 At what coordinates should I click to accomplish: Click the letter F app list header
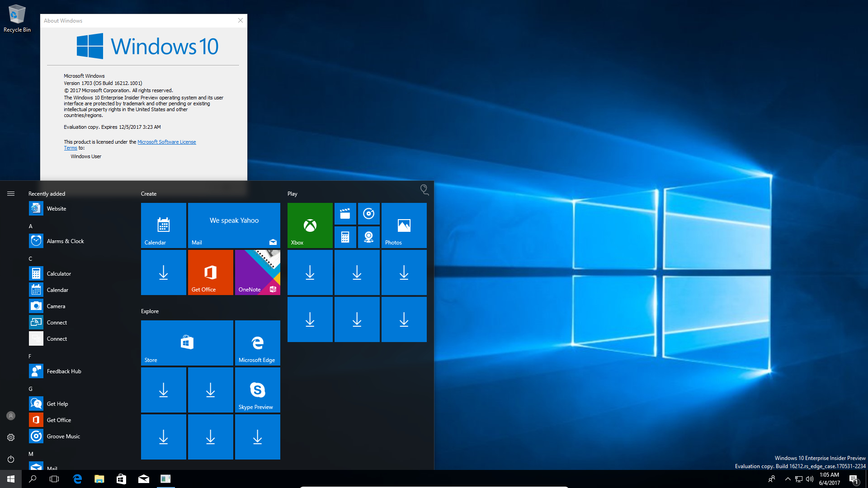[30, 357]
